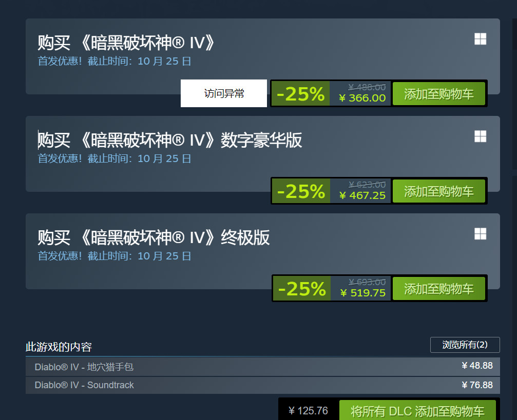The image size is (517, 420).
Task: Add standard 暗黑破坏神 IV to cart
Action: [438, 94]
